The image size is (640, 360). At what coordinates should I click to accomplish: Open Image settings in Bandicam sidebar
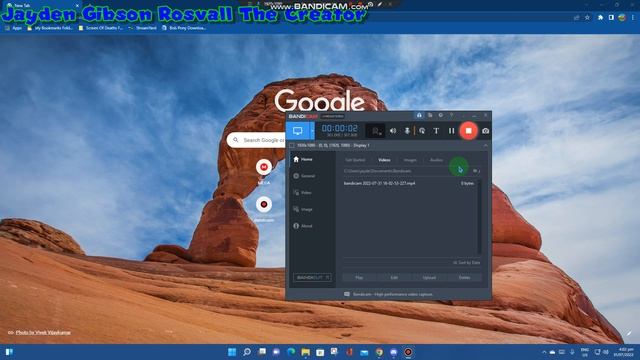(x=303, y=209)
